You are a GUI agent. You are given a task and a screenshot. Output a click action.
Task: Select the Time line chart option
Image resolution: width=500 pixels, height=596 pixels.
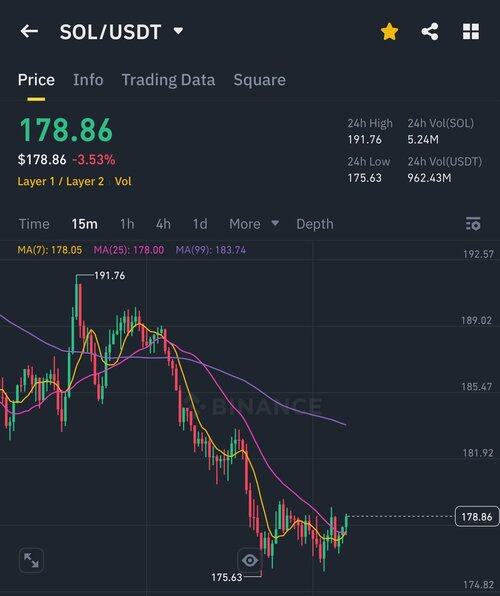(x=34, y=224)
